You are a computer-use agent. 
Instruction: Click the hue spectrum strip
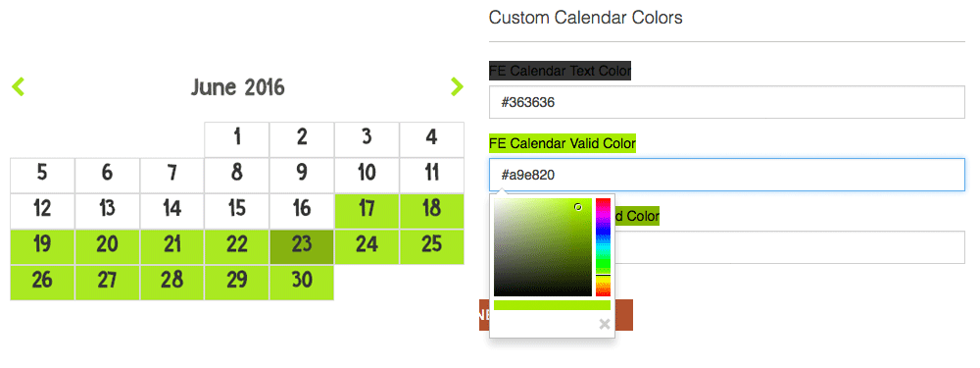tap(603, 247)
